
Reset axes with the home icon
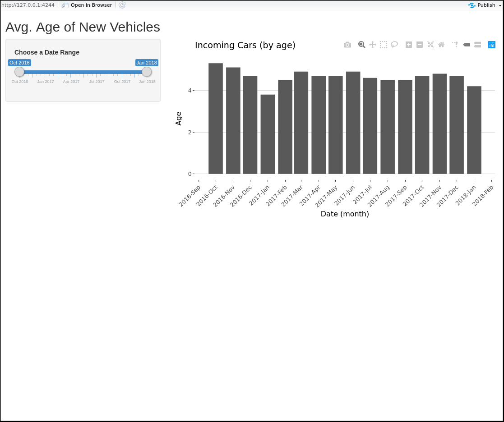tap(441, 45)
